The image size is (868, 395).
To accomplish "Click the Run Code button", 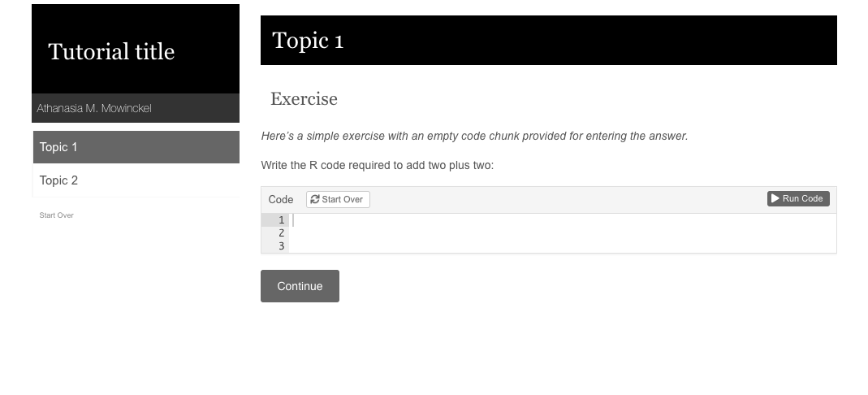I will coord(798,198).
